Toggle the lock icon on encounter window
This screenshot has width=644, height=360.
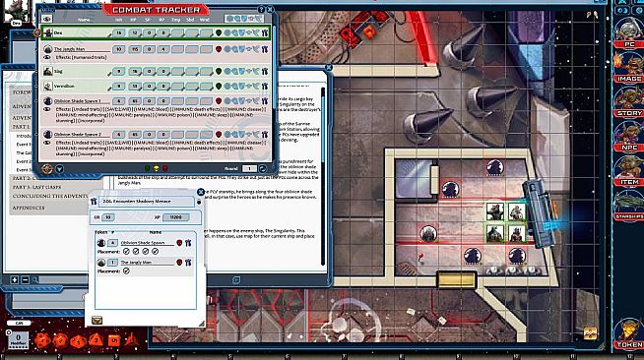point(199,203)
